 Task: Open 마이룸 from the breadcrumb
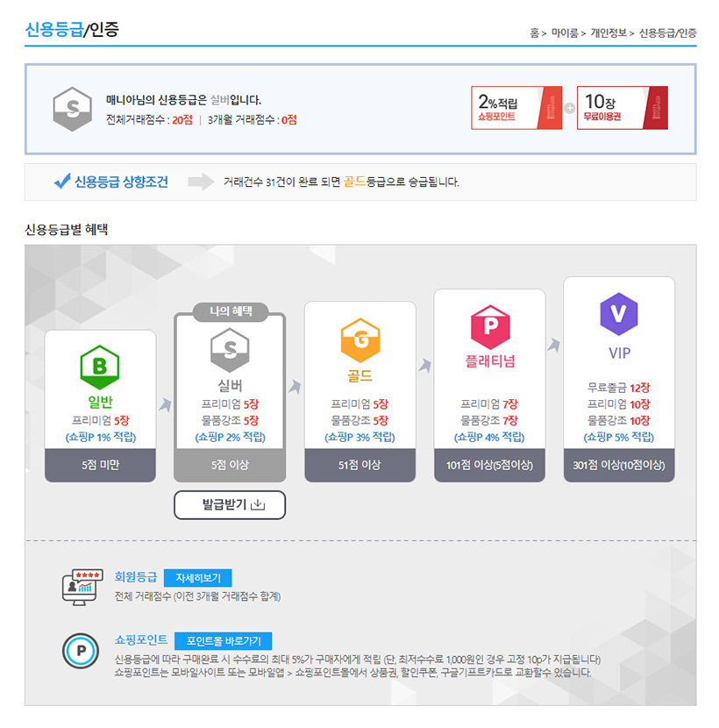(565, 33)
